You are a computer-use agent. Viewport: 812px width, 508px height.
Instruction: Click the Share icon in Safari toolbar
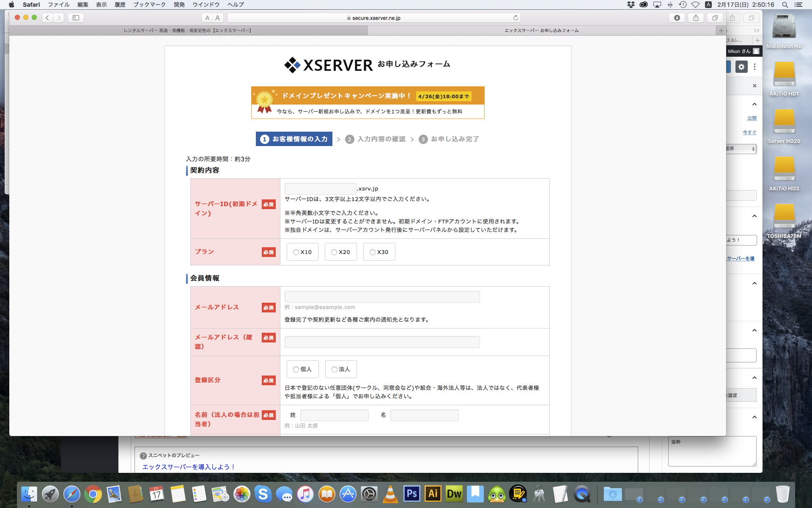tap(696, 18)
